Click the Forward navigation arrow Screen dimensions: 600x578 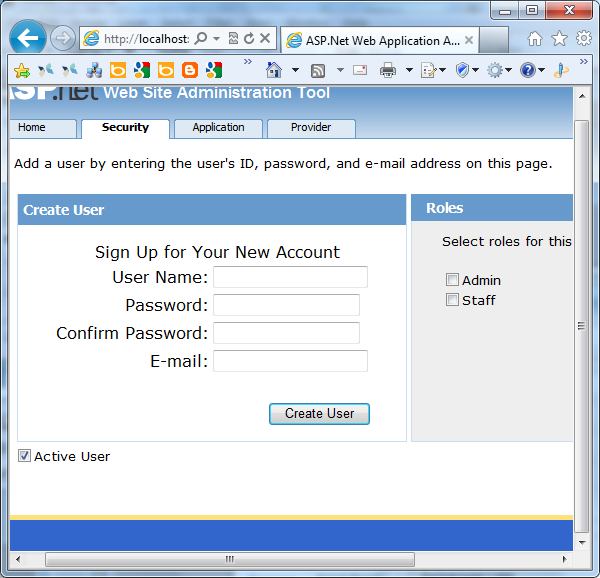(63, 38)
